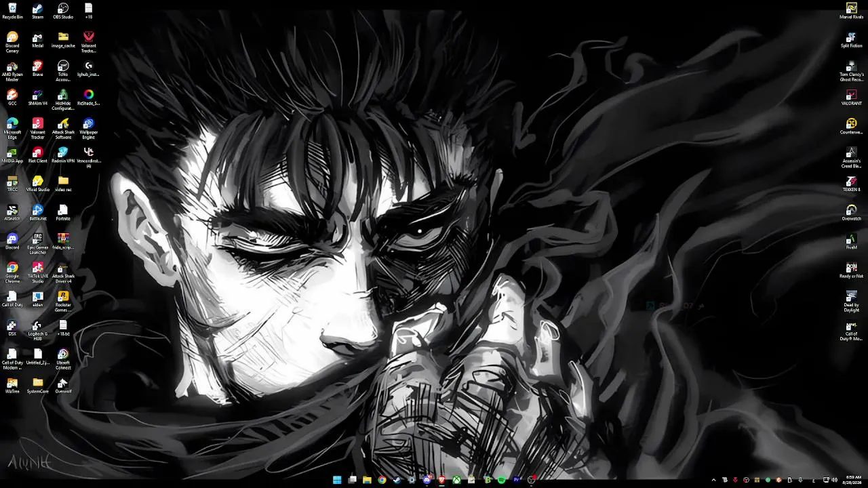Select the TEKKEN 8 game shortcut
868x488 pixels.
pyautogui.click(x=852, y=184)
